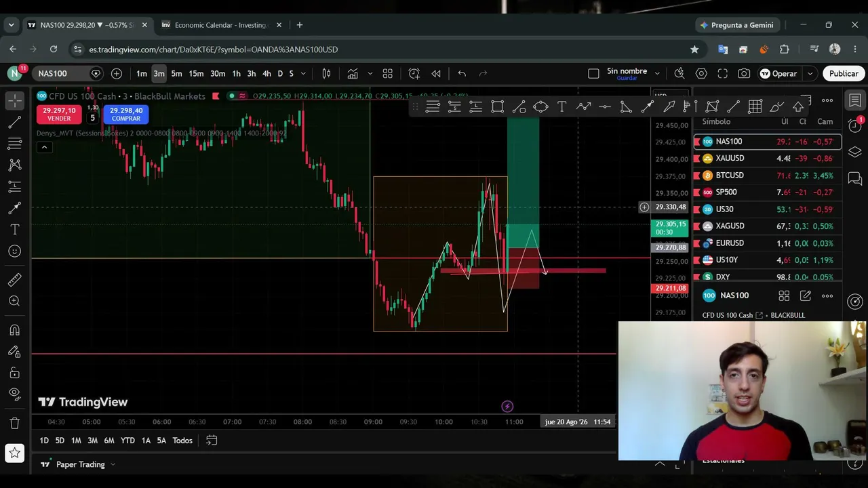Screen dimensions: 868x488
Task: Switch to the 30m timeframe
Action: tap(217, 73)
